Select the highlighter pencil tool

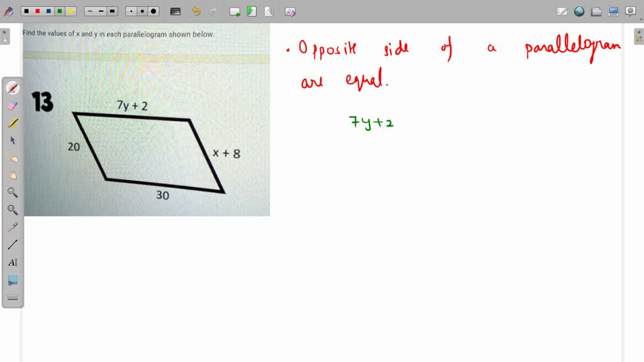tap(12, 123)
